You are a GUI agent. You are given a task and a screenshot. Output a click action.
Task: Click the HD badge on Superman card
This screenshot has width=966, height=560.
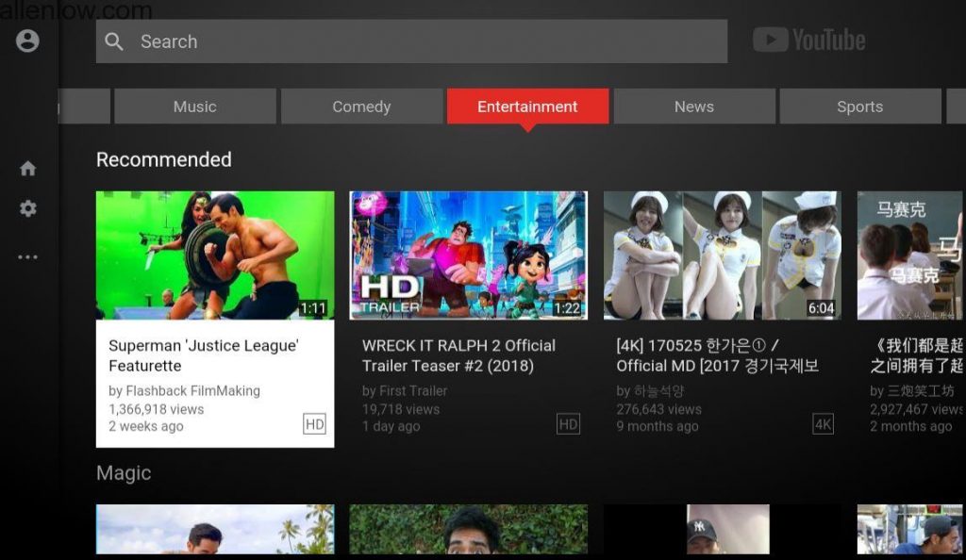[314, 424]
